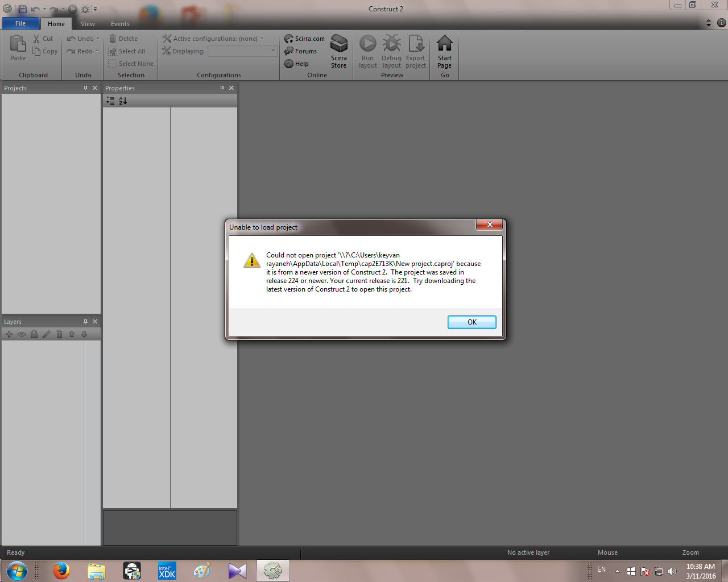Click the Undo icon in quick access toolbar
728x582 pixels.
pos(35,9)
